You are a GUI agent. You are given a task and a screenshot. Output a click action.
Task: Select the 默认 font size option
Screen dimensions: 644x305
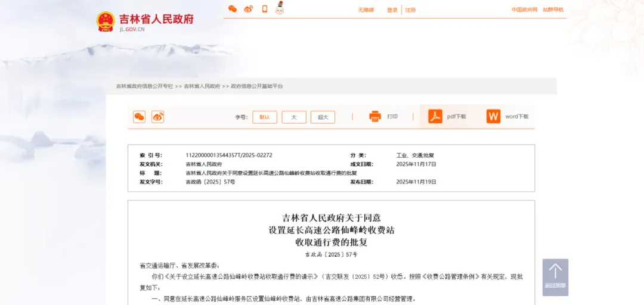point(265,117)
